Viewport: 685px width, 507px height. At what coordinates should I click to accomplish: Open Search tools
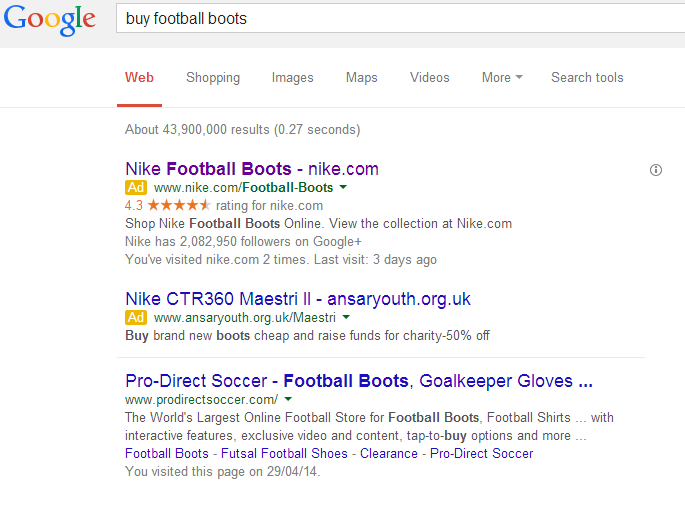click(587, 77)
